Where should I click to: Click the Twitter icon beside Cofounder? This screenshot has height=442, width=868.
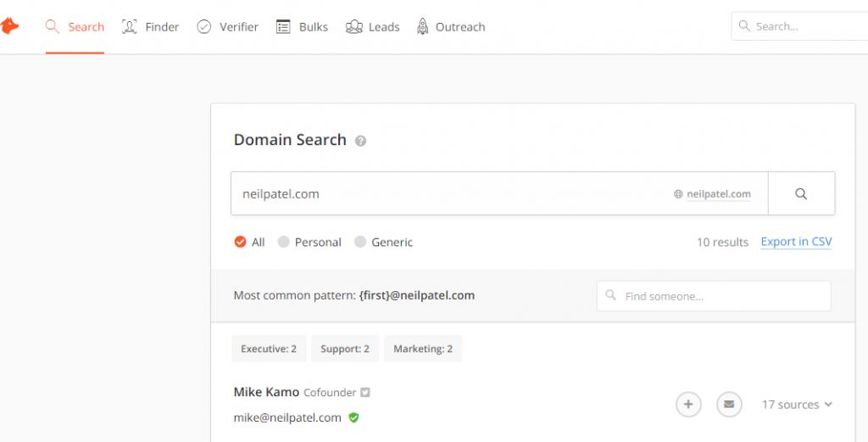pyautogui.click(x=365, y=392)
